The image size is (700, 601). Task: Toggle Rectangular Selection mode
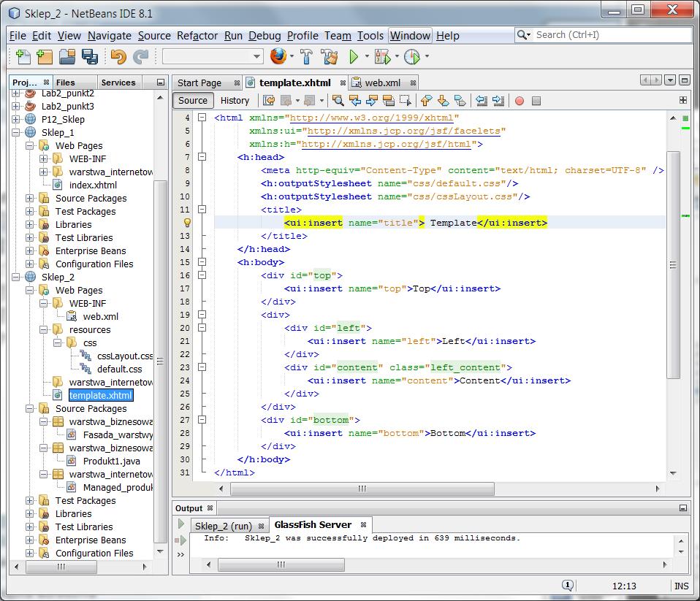tap(406, 101)
